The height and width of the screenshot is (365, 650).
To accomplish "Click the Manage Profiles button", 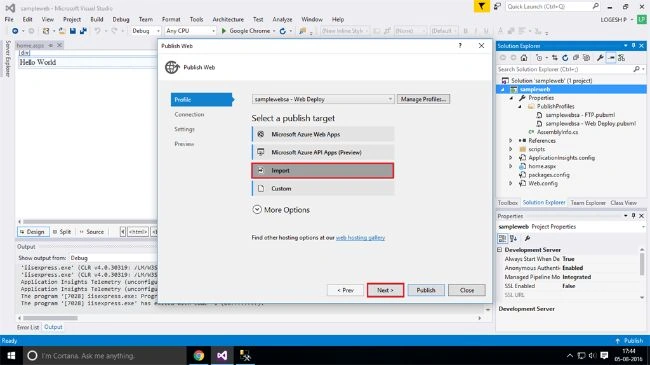I will tap(423, 99).
